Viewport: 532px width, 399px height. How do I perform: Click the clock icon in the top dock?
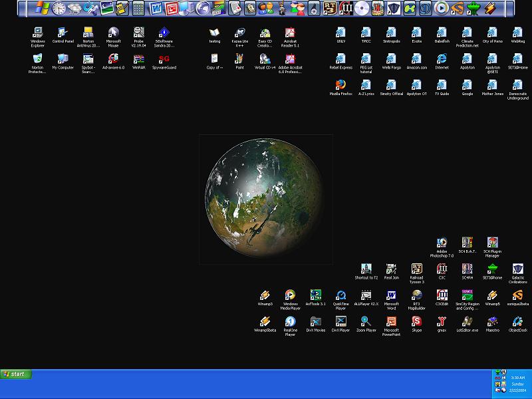click(59, 8)
